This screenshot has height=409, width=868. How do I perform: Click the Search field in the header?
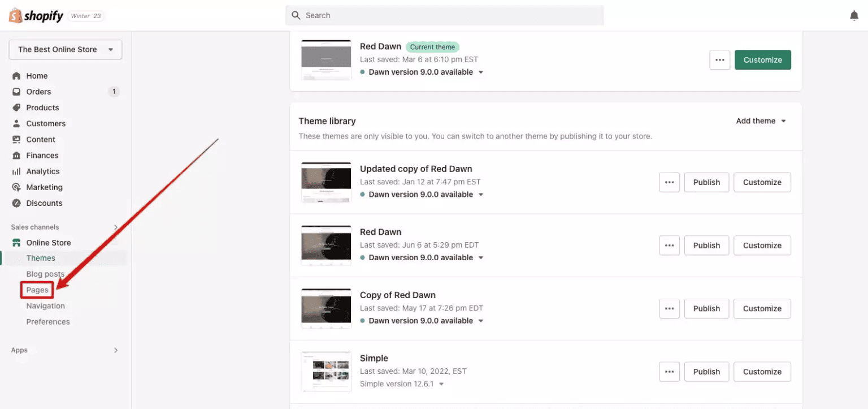pyautogui.click(x=445, y=15)
